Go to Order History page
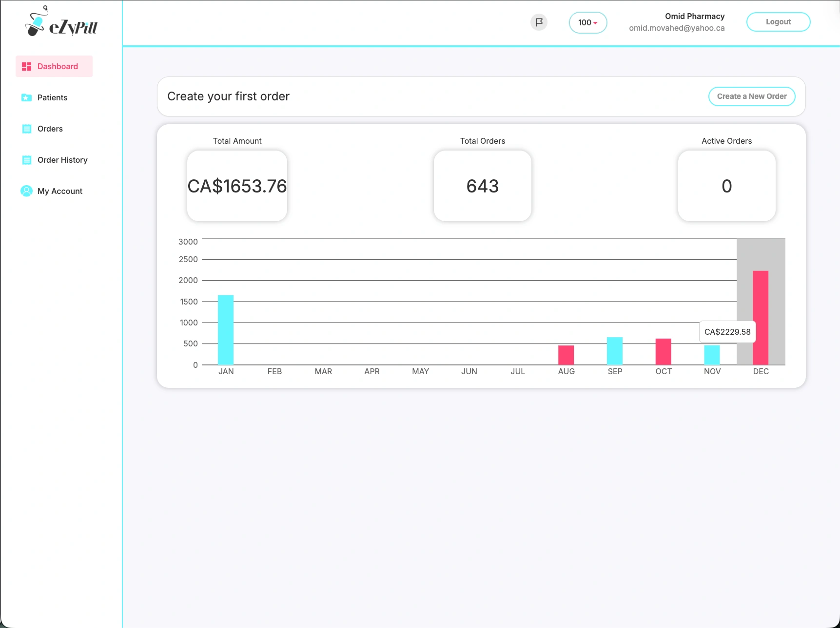Viewport: 840px width, 628px height. 62,160
